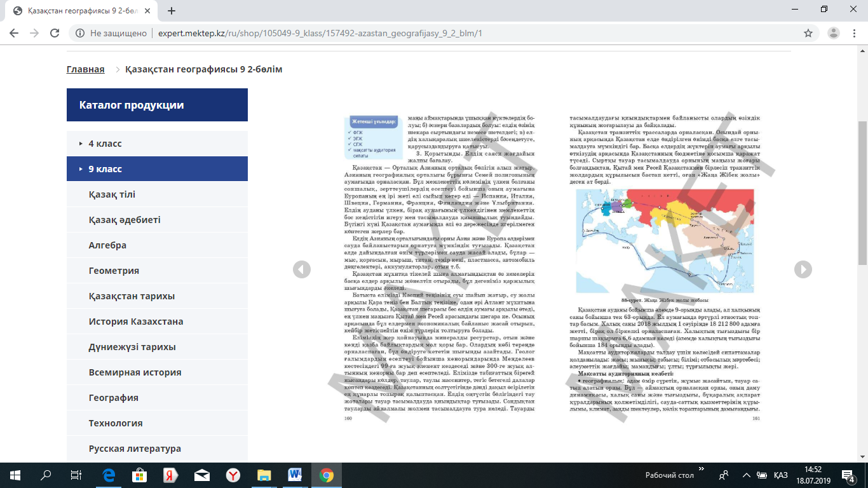Open Қазақстан тарихы subject
Viewport: 868px width, 488px height.
coord(157,296)
